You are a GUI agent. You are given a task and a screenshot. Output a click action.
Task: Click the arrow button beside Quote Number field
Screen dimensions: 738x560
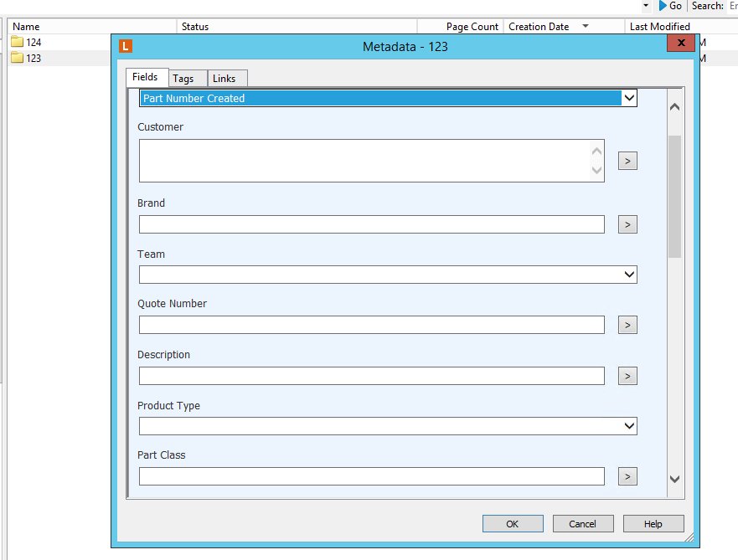(x=627, y=325)
